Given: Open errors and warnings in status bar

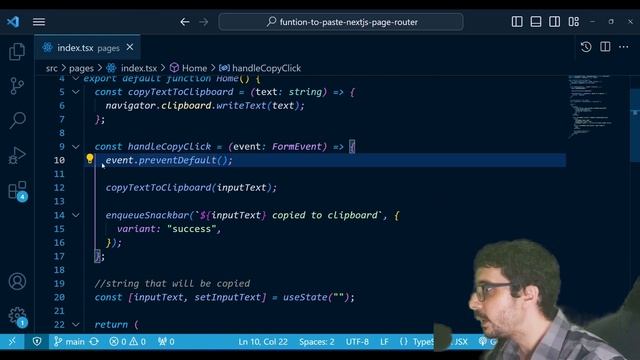Looking at the screenshot, I should (x=127, y=342).
